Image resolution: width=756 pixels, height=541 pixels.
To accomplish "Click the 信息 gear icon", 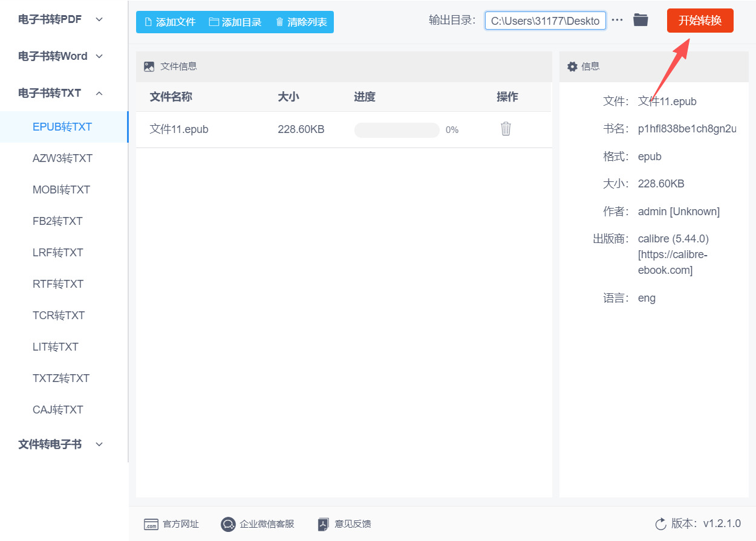I will [572, 66].
